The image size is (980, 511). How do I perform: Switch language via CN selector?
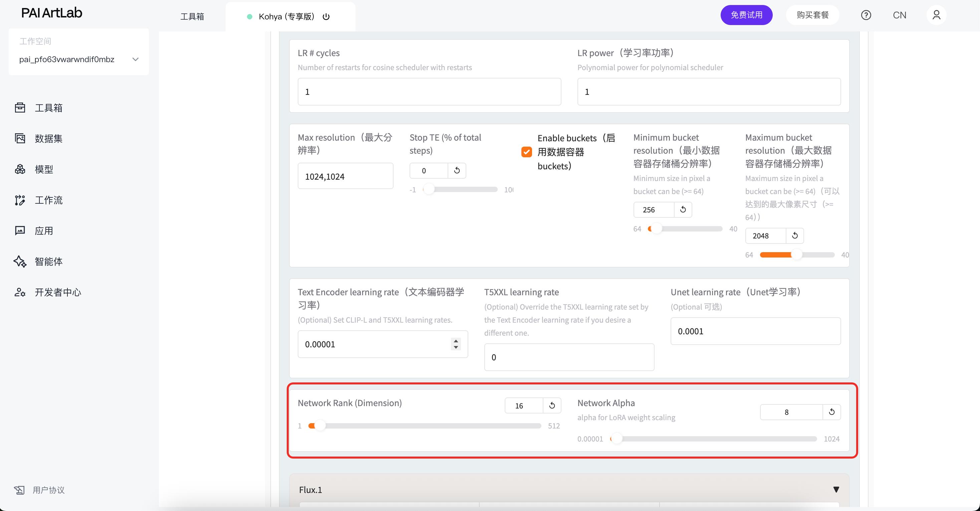(899, 15)
